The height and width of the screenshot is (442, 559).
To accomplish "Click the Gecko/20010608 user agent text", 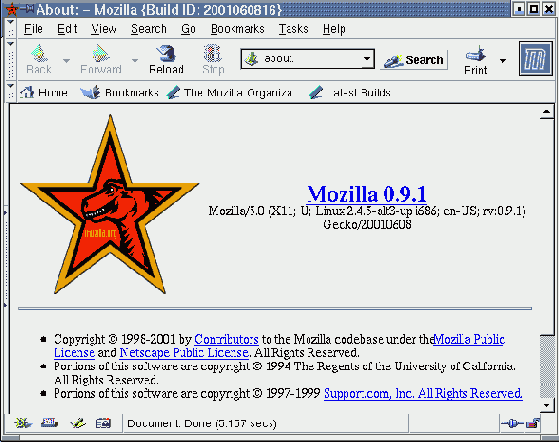I will pos(367,225).
